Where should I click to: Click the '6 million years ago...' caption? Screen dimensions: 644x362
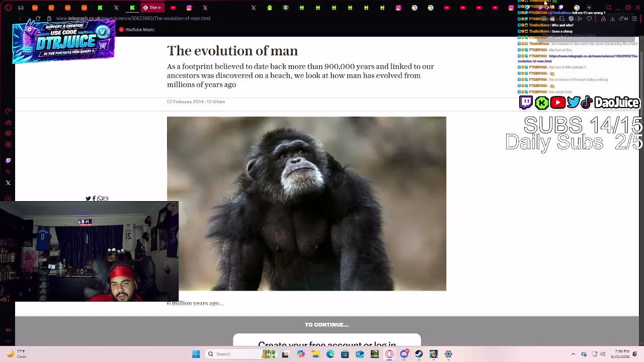195,303
